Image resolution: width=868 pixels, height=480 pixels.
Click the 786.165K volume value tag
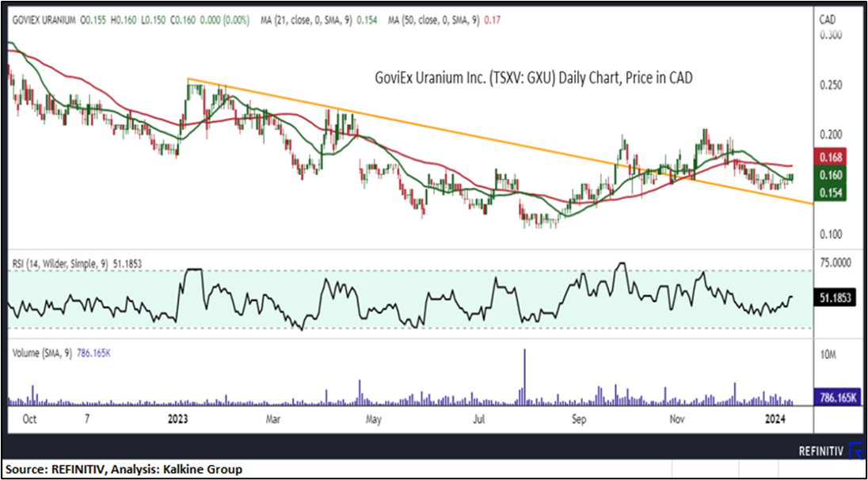[836, 397]
